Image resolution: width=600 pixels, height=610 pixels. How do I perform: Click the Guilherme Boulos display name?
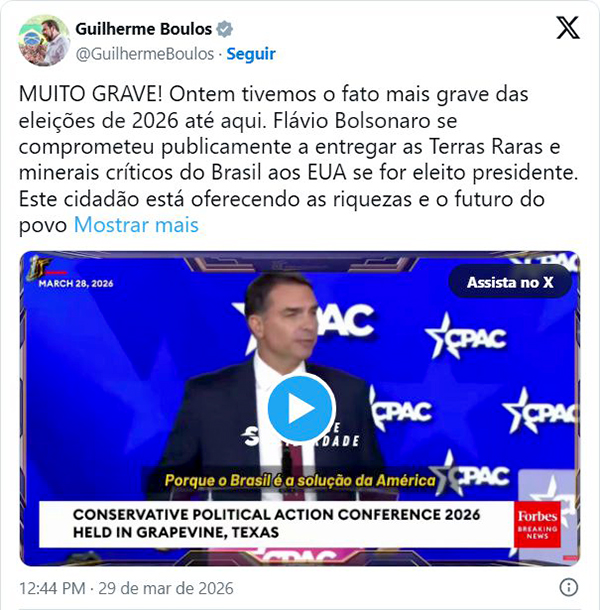point(144,29)
